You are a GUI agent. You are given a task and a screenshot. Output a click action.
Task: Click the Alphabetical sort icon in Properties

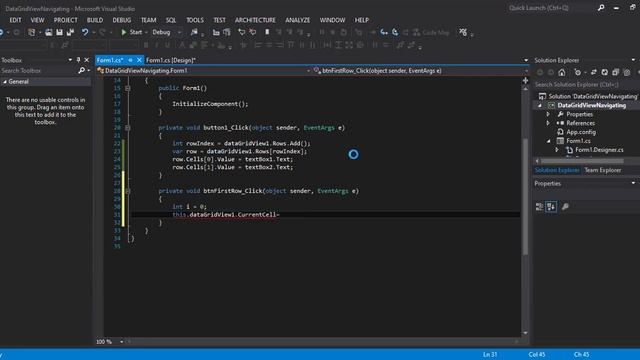[x=551, y=207]
